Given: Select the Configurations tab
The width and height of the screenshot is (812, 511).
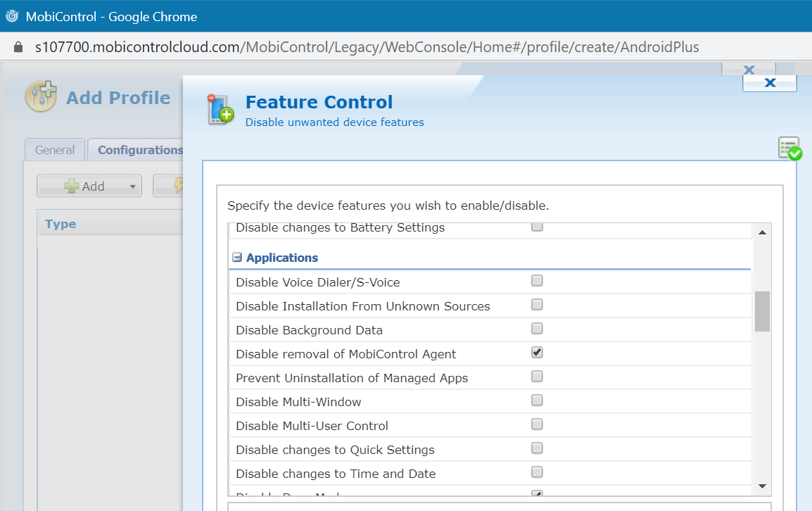Looking at the screenshot, I should pyautogui.click(x=139, y=150).
